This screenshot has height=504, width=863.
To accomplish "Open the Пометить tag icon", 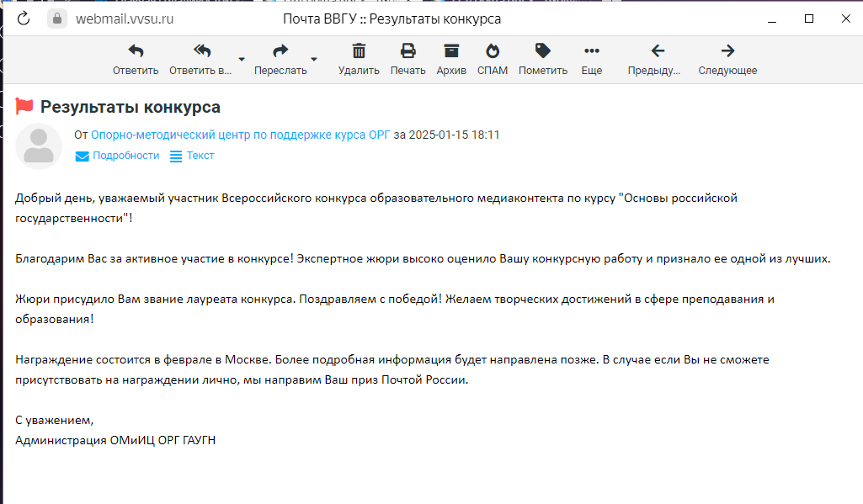I will coord(543,51).
